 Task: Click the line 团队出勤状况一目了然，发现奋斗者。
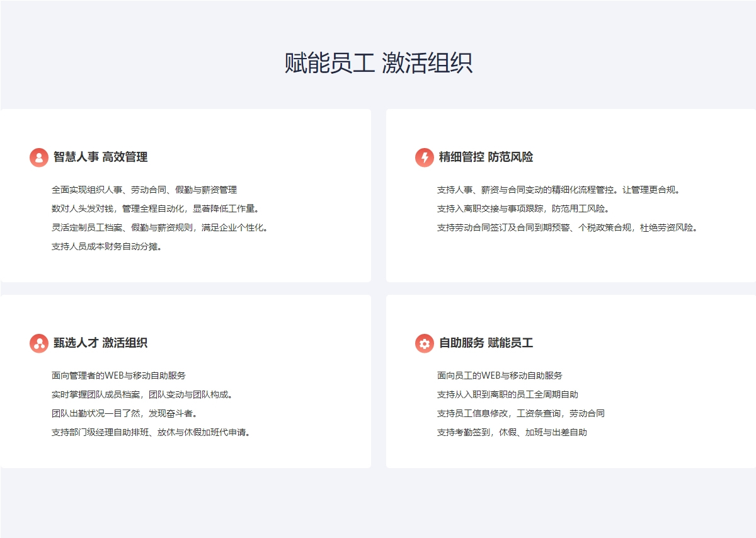(x=126, y=414)
